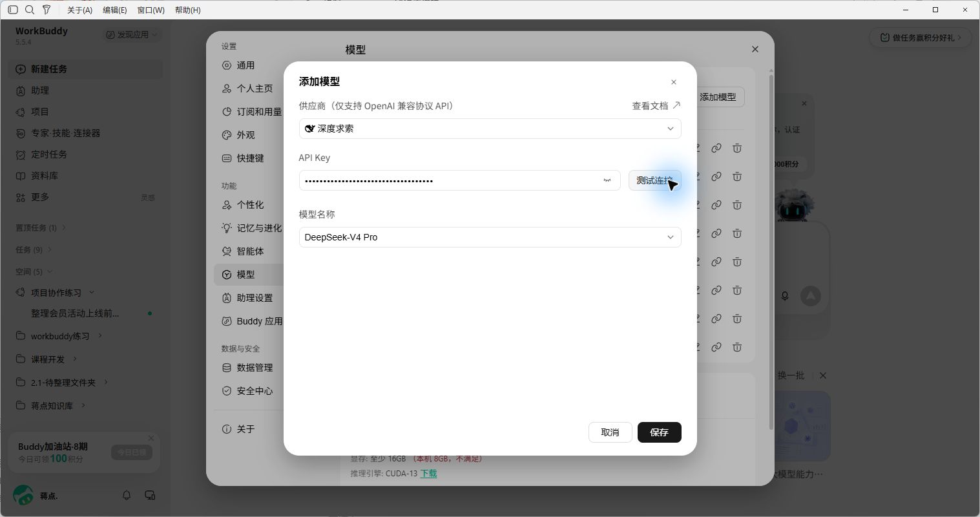Select 新建任务 in left sidebar

coord(85,69)
